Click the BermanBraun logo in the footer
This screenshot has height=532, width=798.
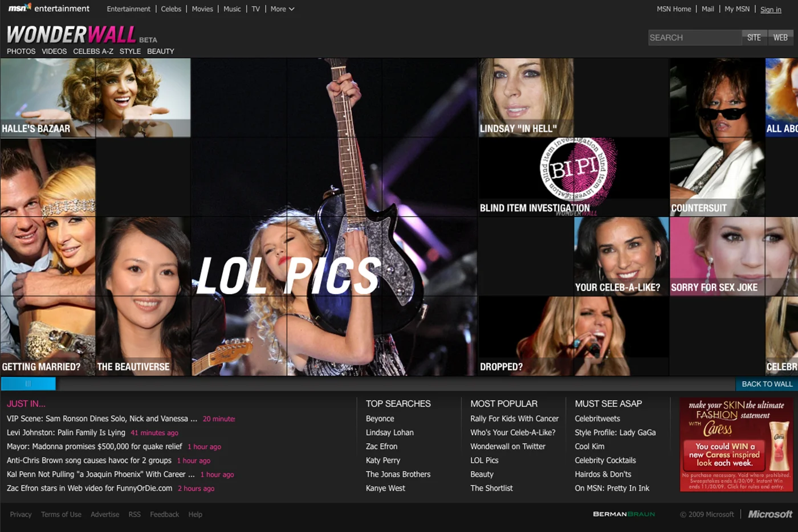click(x=624, y=514)
